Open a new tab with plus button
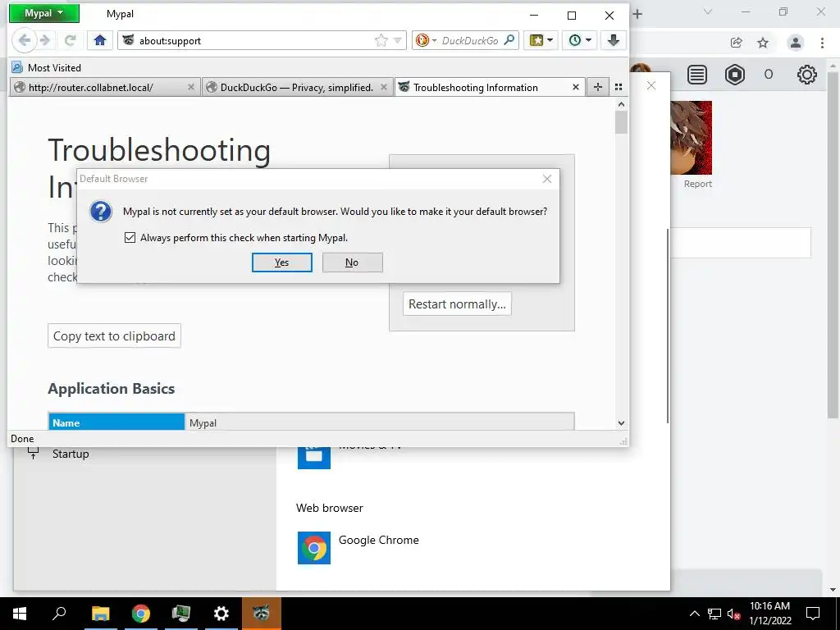Image resolution: width=840 pixels, height=630 pixels. pos(598,87)
